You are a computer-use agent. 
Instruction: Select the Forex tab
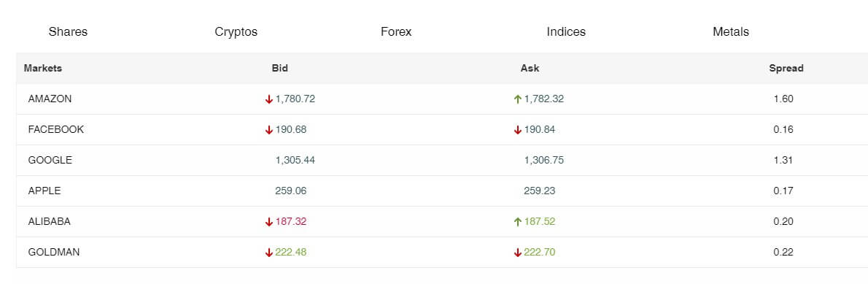(396, 31)
